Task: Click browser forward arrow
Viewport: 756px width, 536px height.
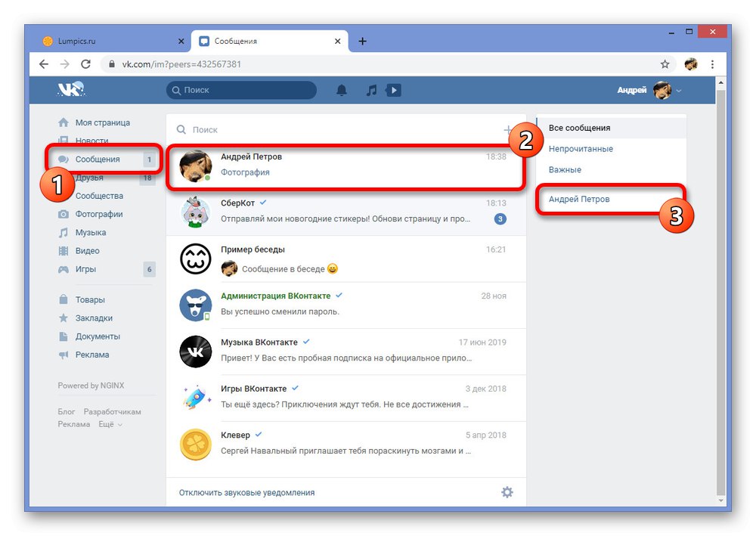Action: pyautogui.click(x=64, y=64)
